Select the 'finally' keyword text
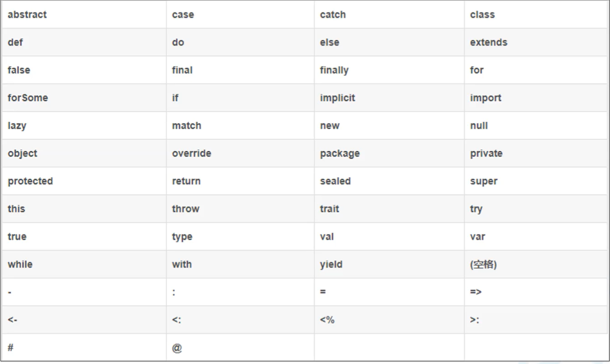This screenshot has width=610, height=364. coord(334,71)
